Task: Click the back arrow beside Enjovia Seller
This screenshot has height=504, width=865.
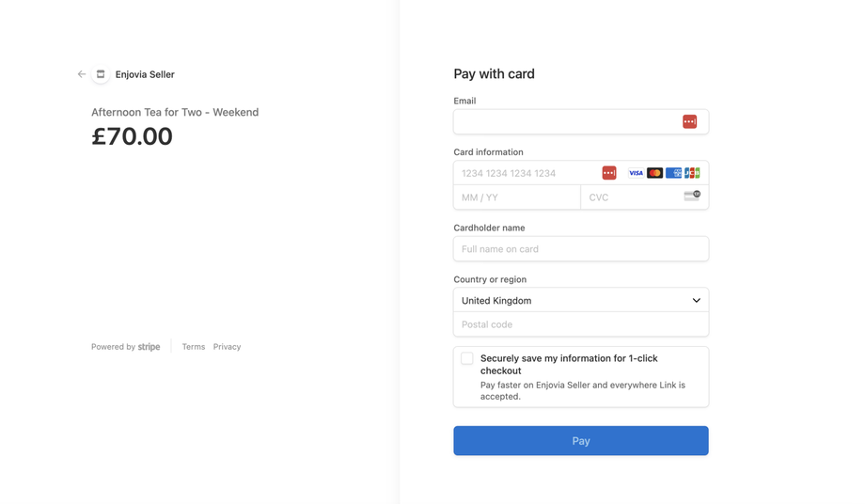Action: point(82,74)
